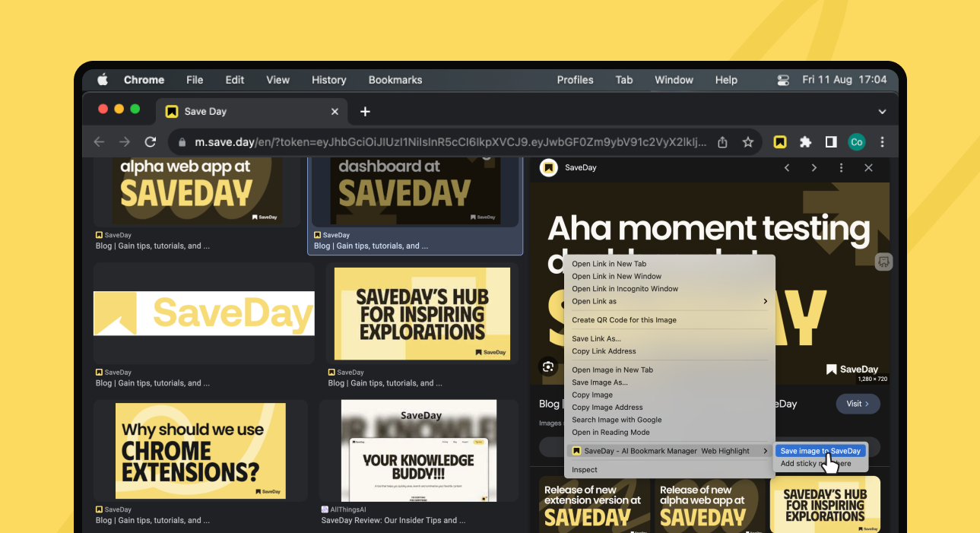
Task: Open the SaveDay logo banner thumbnail
Action: tap(204, 313)
